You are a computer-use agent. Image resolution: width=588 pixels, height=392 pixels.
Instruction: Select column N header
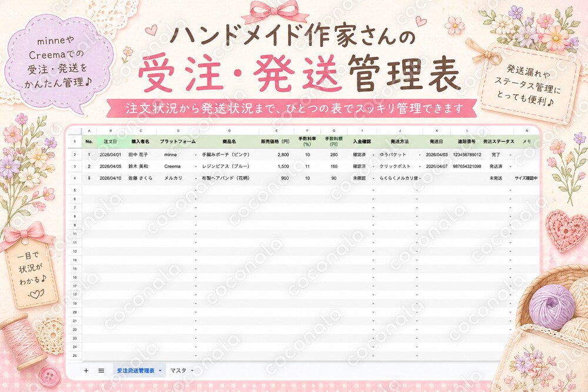[526, 131]
